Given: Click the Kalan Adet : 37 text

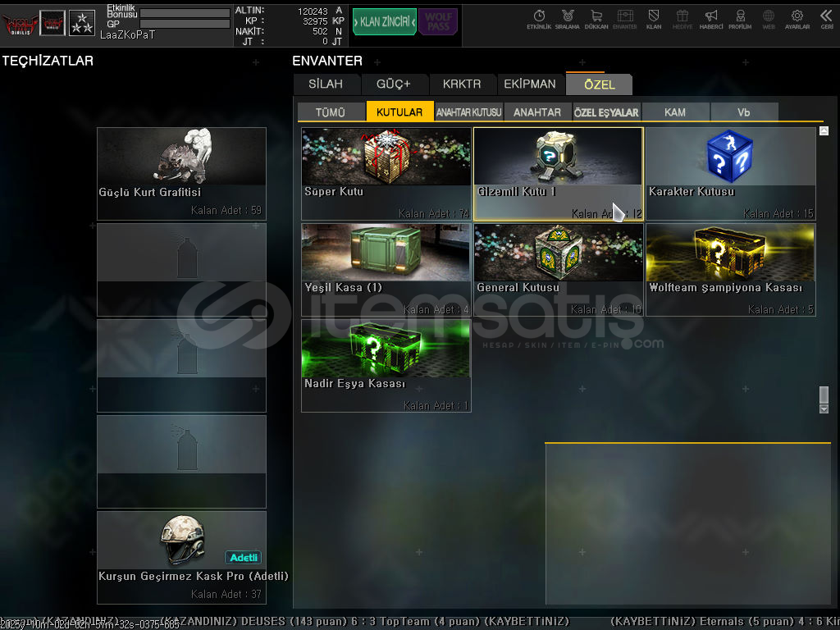Looking at the screenshot, I should pos(226,594).
